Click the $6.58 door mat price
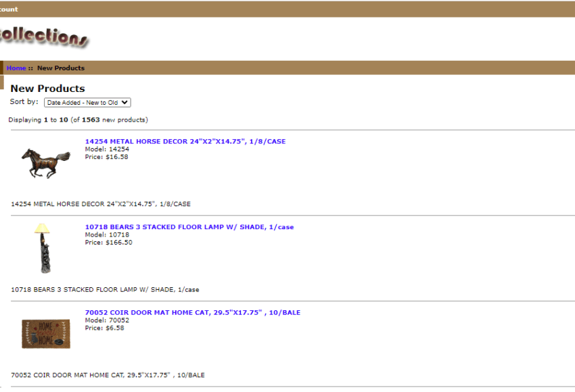 tap(104, 328)
